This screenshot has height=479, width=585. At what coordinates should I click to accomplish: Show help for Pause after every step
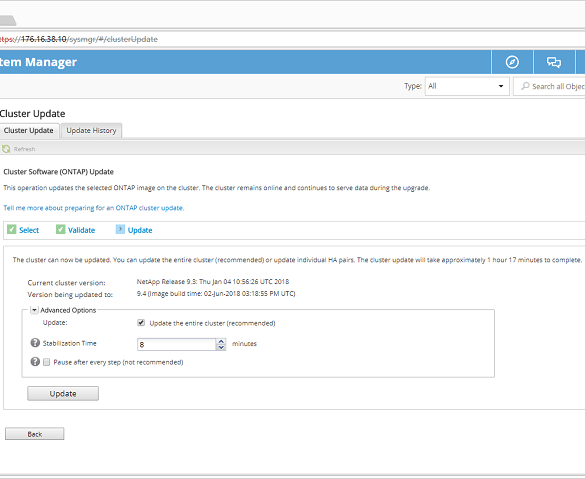(x=35, y=361)
